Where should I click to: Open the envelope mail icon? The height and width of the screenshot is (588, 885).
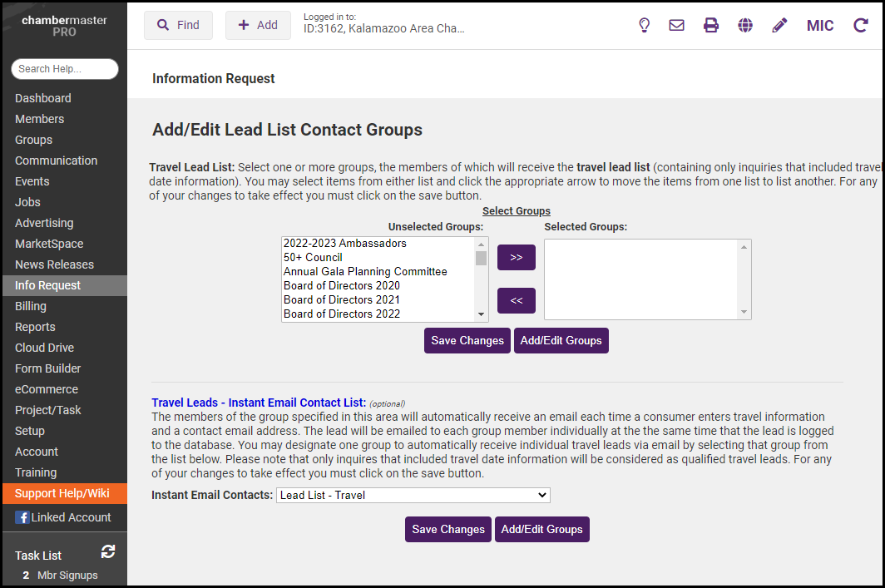(x=677, y=25)
